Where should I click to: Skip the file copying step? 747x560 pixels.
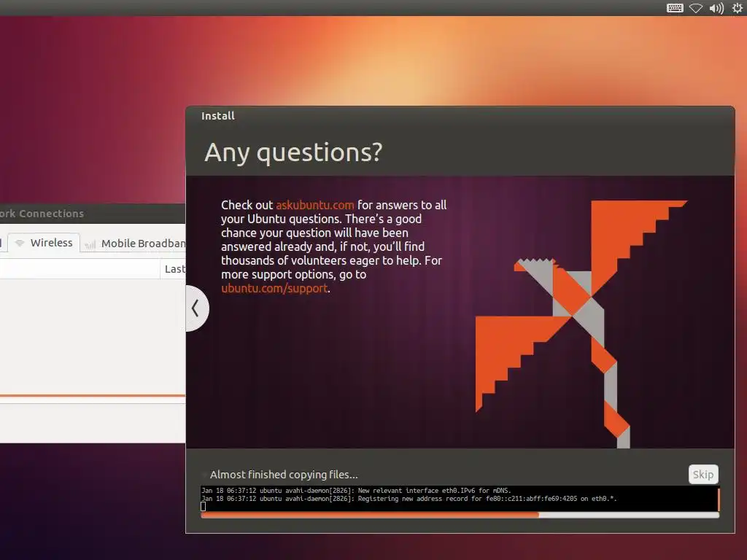pyautogui.click(x=703, y=474)
